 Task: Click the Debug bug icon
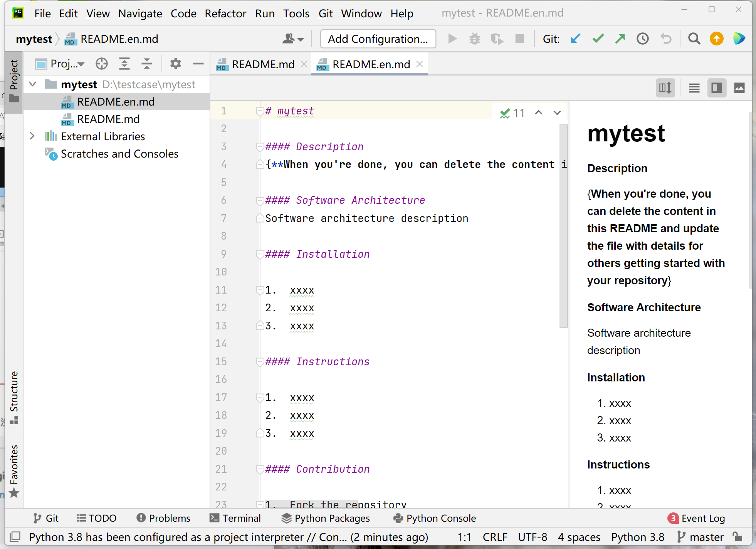pos(475,39)
